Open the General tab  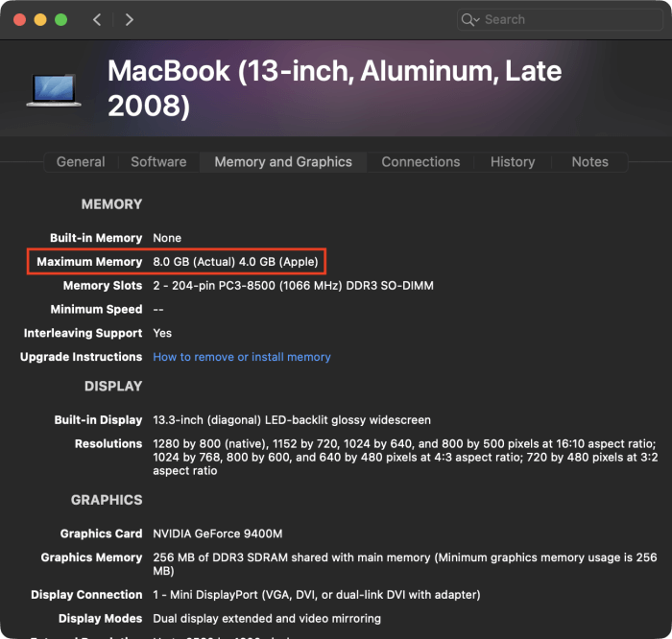pos(81,162)
